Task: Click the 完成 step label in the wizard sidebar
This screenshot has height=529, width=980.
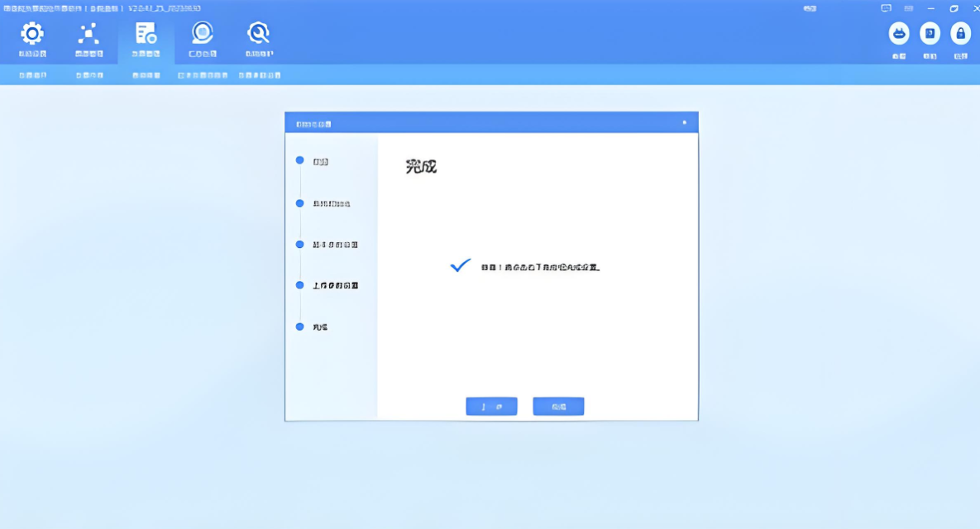Action: coord(323,326)
